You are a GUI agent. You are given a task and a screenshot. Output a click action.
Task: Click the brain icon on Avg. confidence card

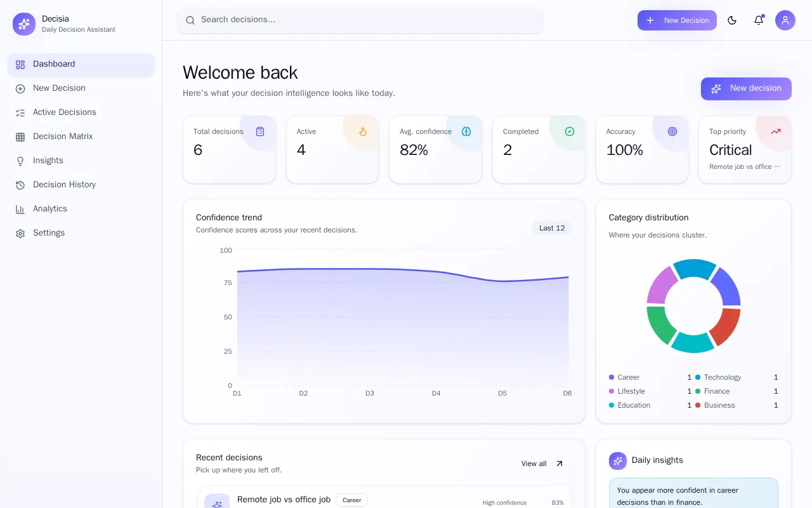pos(466,131)
